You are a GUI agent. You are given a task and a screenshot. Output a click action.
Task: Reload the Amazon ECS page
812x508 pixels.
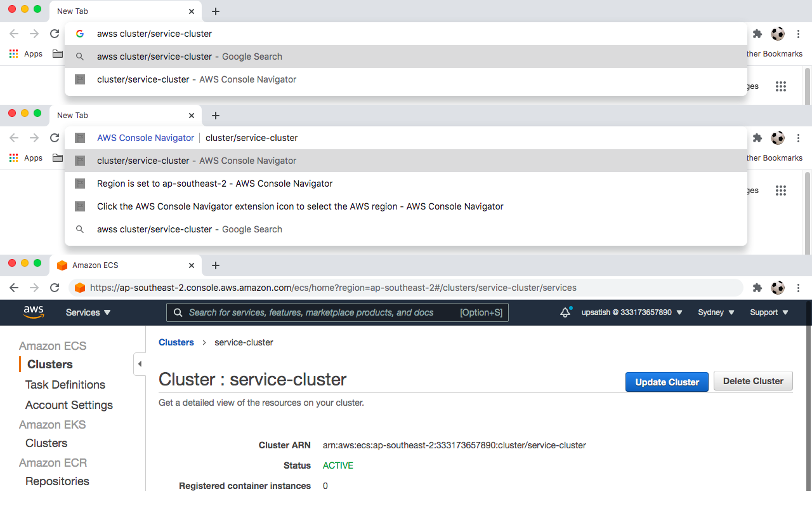pyautogui.click(x=55, y=288)
